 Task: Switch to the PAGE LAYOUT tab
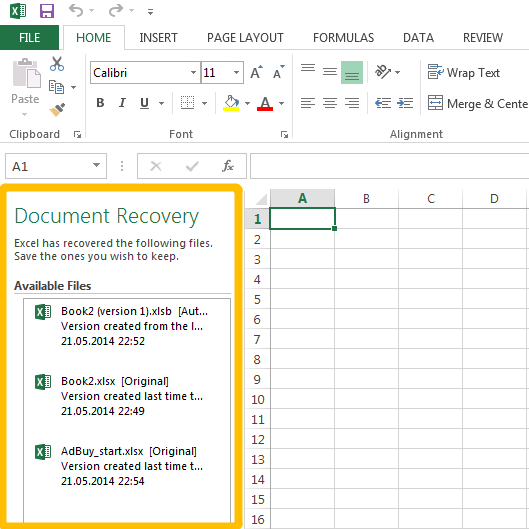tap(245, 37)
